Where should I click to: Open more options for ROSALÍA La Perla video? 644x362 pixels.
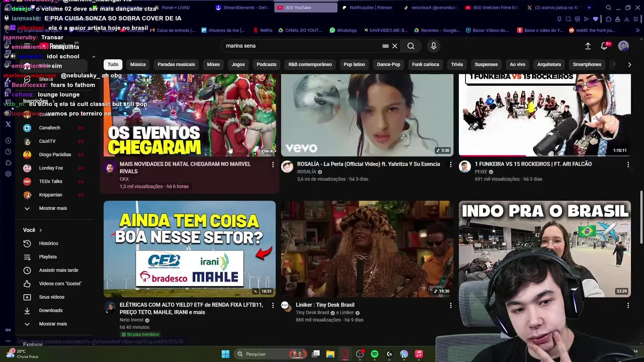(x=451, y=164)
